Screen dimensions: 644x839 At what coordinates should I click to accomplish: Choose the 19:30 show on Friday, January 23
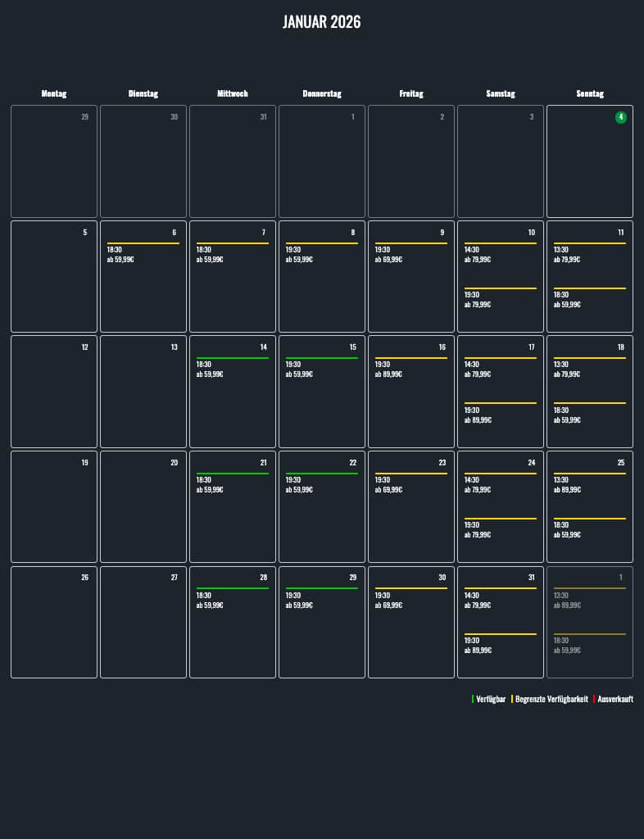tap(410, 484)
